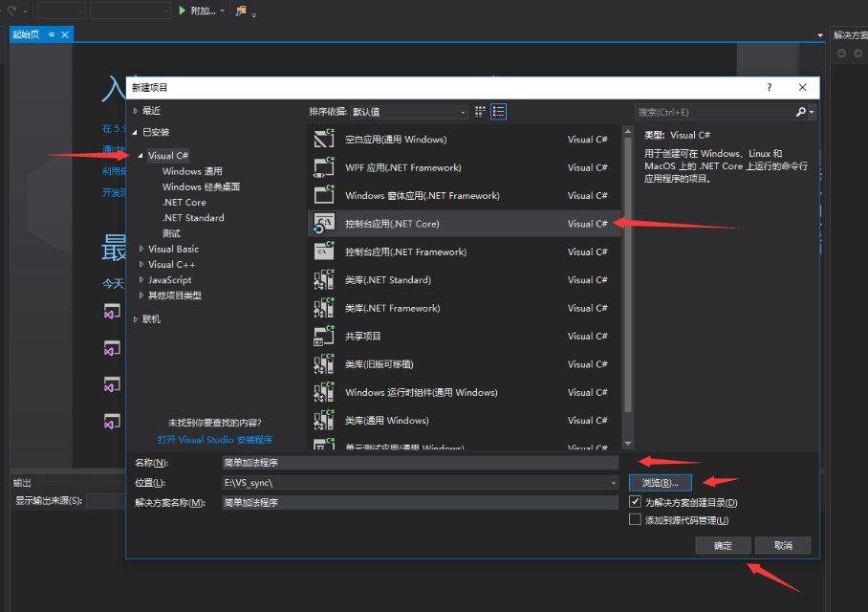Check 添加到源代码管理 checkbox
The width and height of the screenshot is (868, 612).
(635, 519)
